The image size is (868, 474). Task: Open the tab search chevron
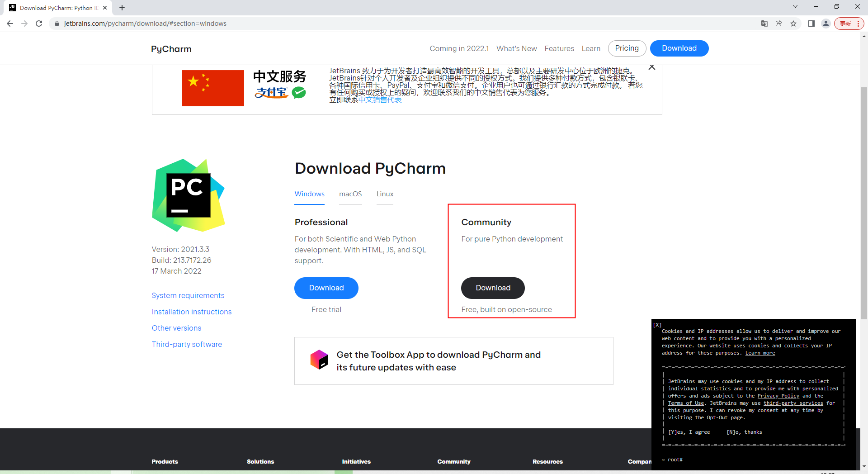(x=795, y=6)
